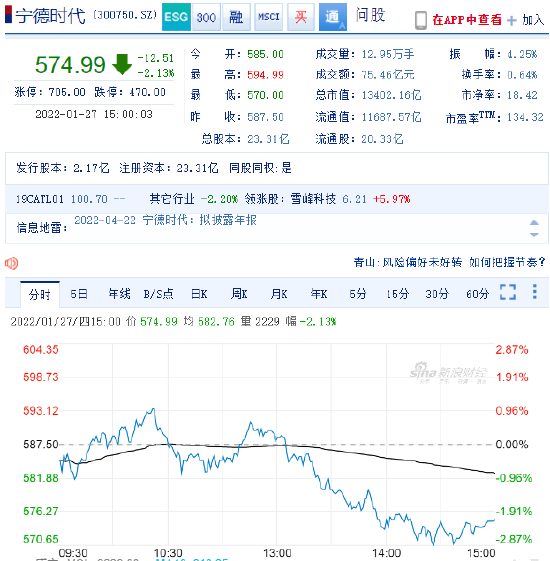Screen dimensions: 550x561
Task: Switch to the 30分 chart tab
Action: click(437, 294)
